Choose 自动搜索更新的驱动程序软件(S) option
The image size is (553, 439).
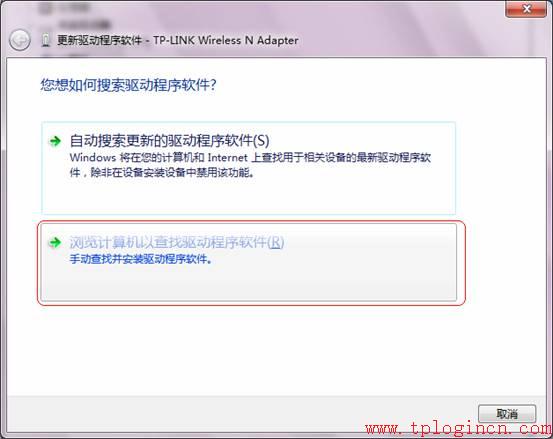pos(248,168)
